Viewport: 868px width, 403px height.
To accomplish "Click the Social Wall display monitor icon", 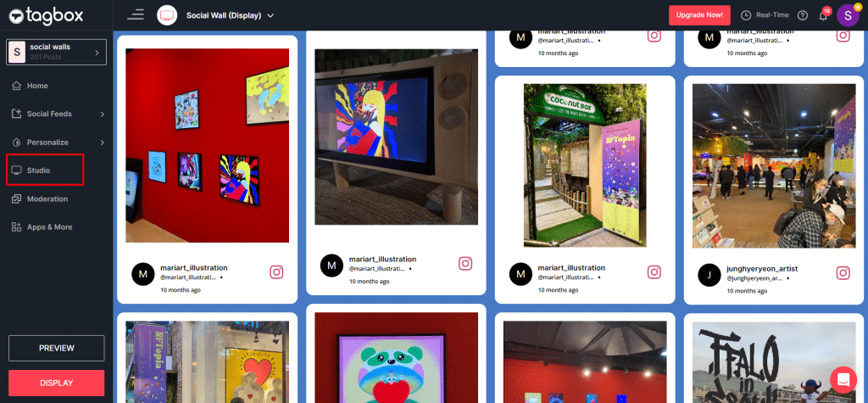I will (167, 15).
